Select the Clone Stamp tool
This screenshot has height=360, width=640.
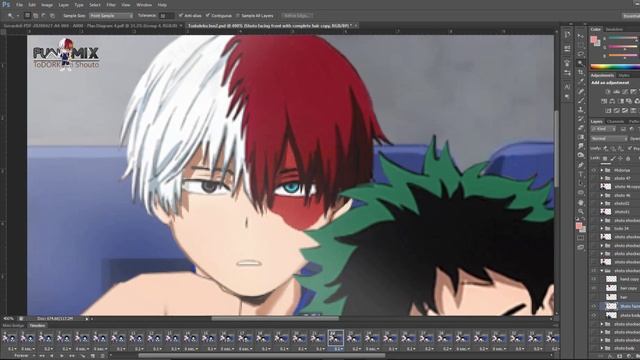click(580, 110)
